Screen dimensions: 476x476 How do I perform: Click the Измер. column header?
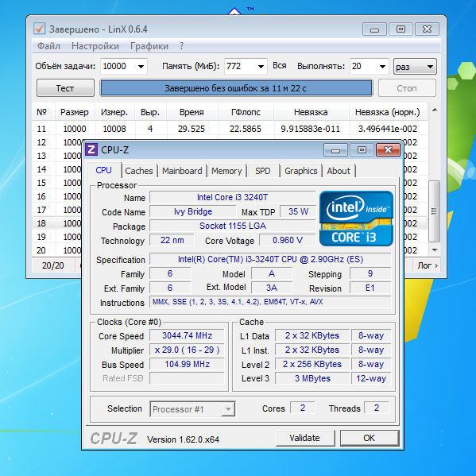click(x=114, y=112)
